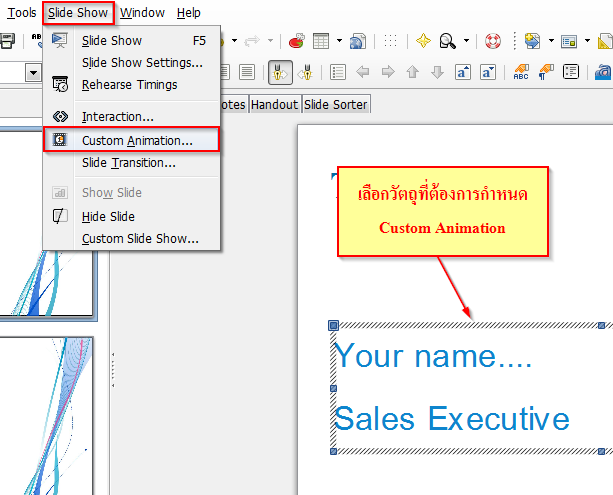Toggle Bullets On/Off icon
Image resolution: width=613 pixels, height=495 pixels.
coord(338,72)
